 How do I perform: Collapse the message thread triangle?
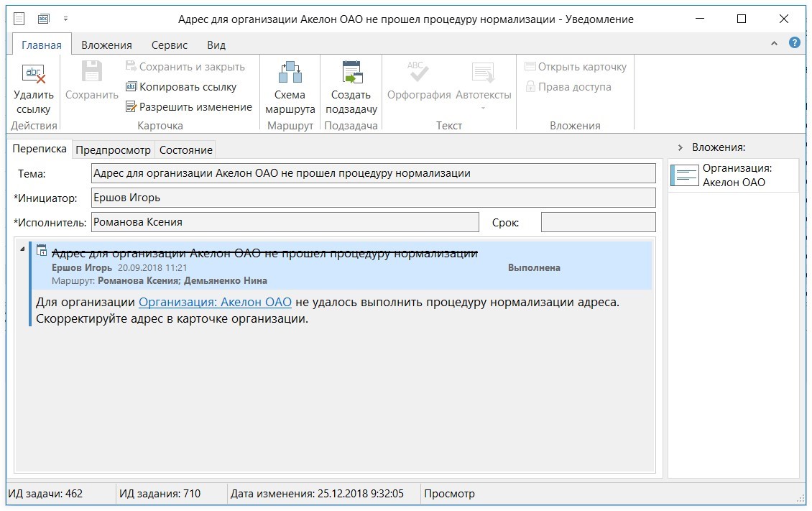click(22, 249)
